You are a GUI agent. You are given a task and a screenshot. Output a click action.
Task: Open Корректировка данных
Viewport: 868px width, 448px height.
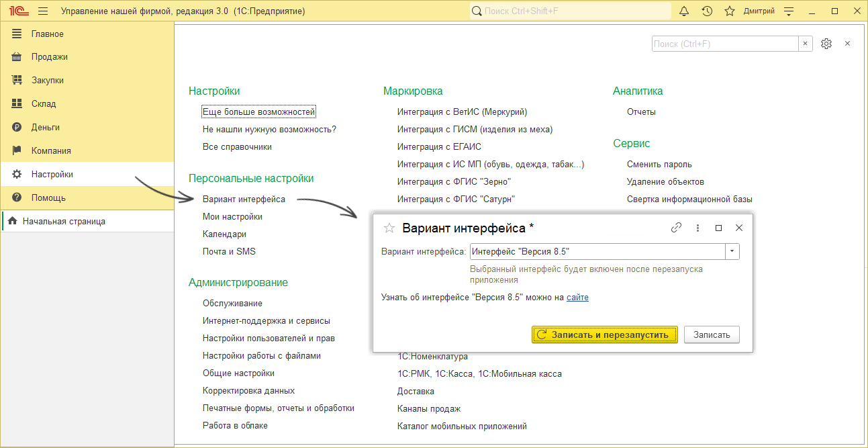(248, 391)
